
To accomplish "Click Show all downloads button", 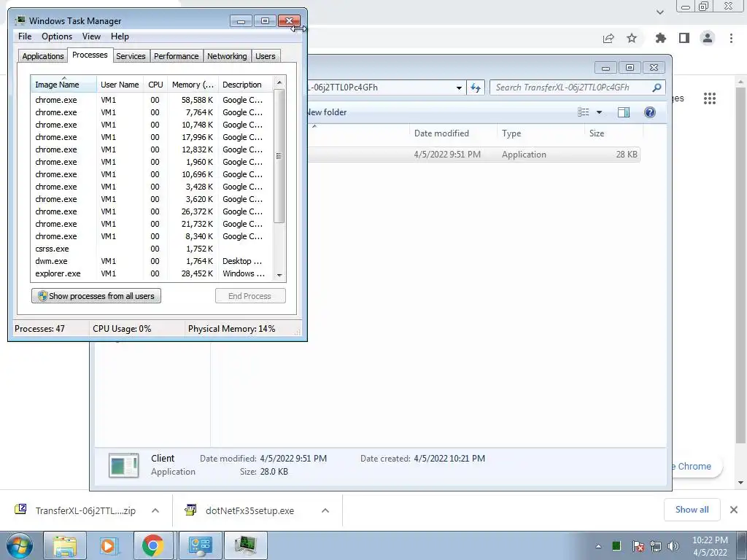I will tap(692, 510).
